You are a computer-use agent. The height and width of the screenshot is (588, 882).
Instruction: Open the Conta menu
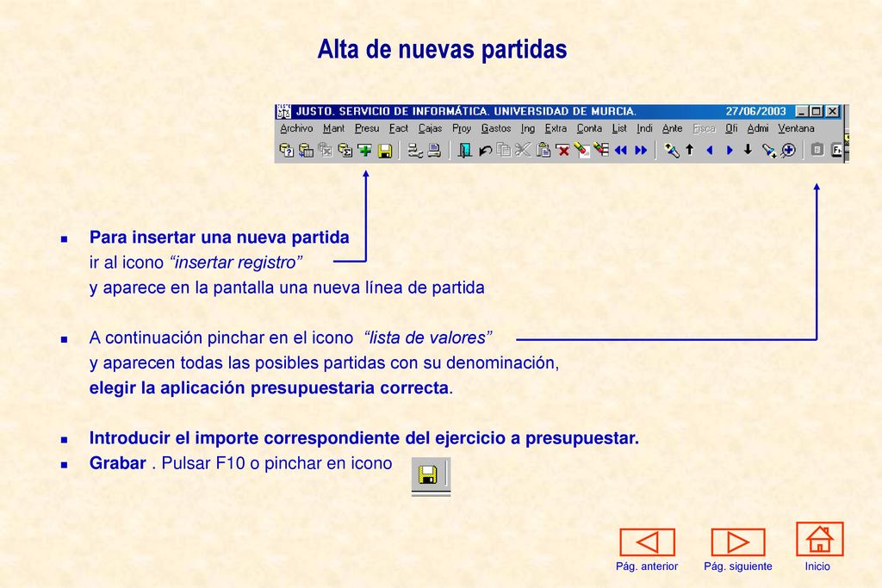(x=589, y=128)
